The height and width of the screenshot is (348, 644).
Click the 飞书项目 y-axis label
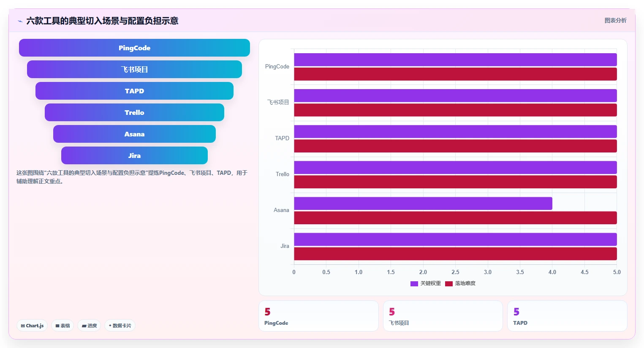[278, 102]
